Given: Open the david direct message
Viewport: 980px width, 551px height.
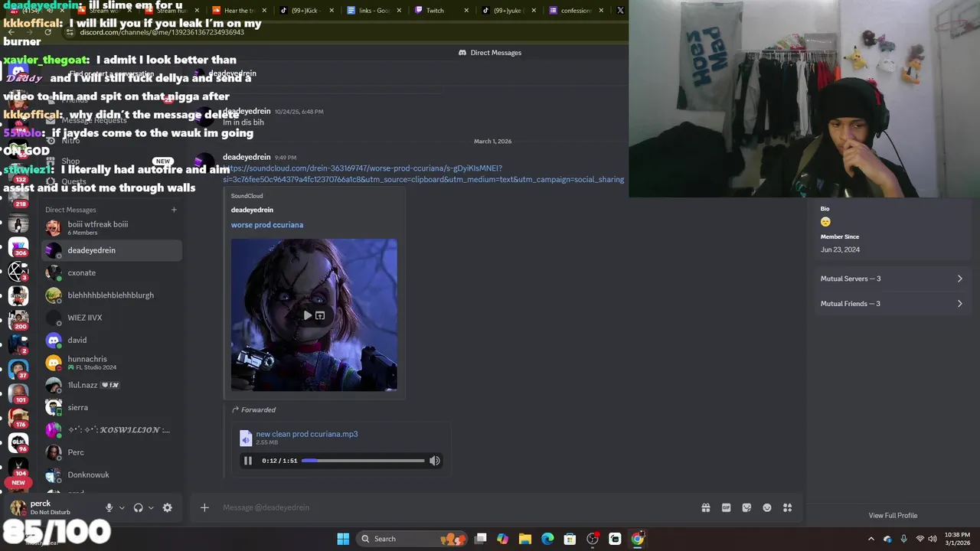Looking at the screenshot, I should pos(112,340).
